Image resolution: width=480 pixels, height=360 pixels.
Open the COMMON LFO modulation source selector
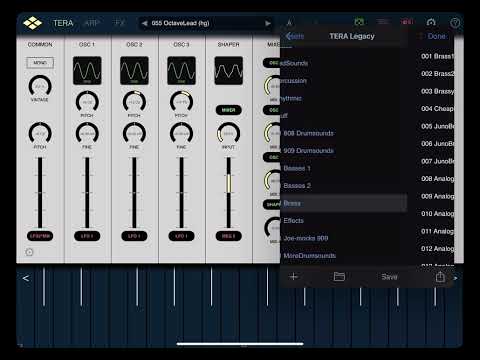pyautogui.click(x=40, y=236)
